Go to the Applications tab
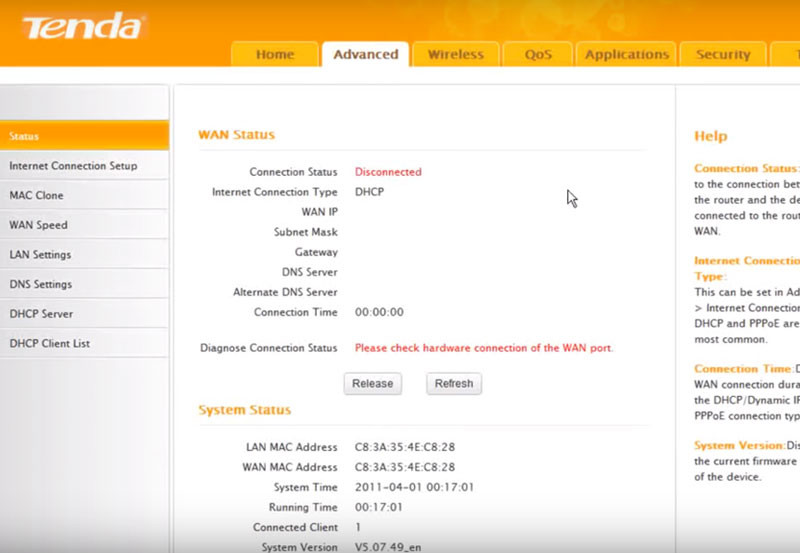This screenshot has width=800, height=553. click(x=627, y=54)
